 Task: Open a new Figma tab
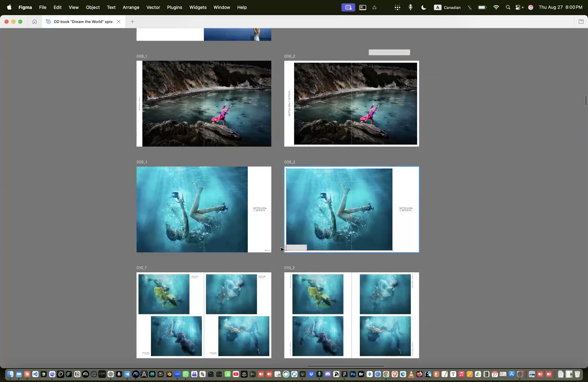[132, 22]
